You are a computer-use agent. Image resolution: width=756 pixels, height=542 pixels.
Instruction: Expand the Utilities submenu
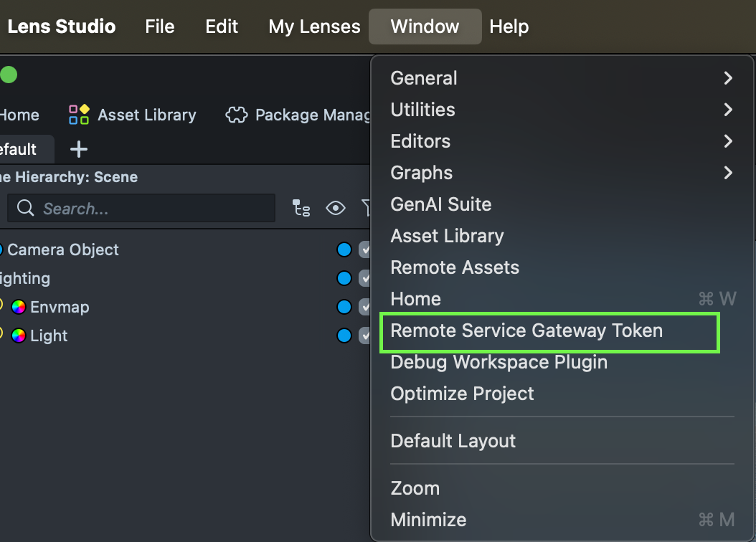coord(728,110)
